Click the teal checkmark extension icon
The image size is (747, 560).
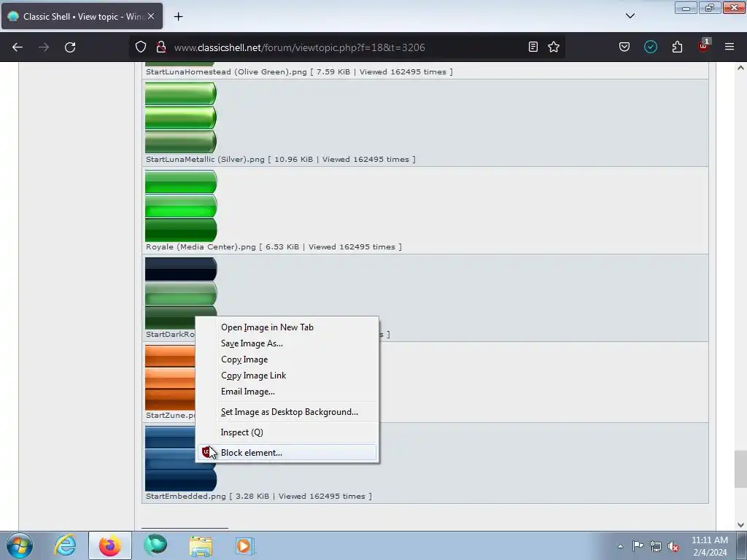pyautogui.click(x=651, y=47)
